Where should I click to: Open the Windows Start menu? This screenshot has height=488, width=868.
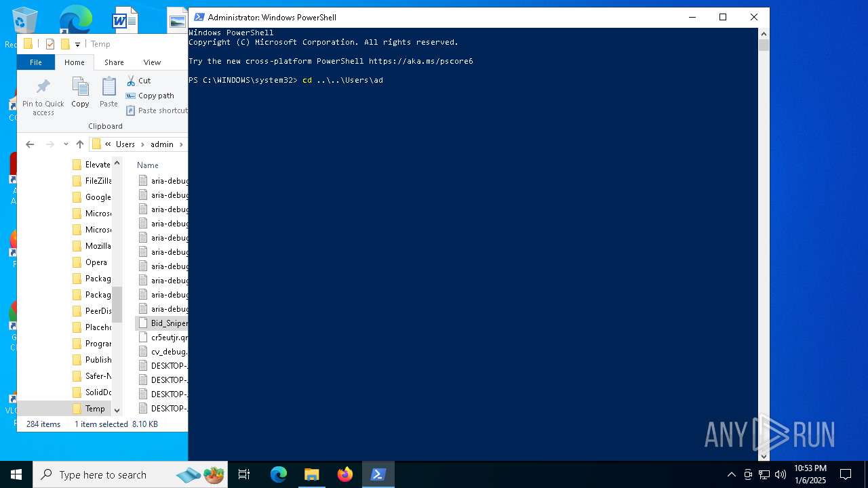click(x=16, y=474)
